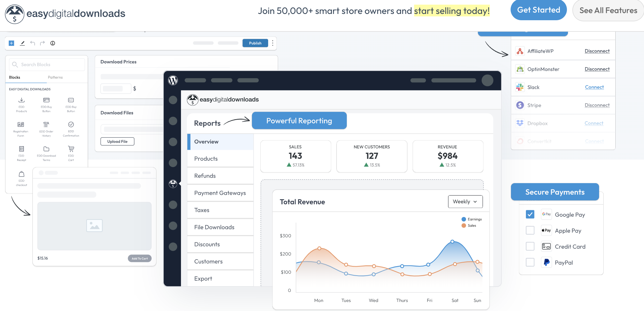Open the three-dot options menu beside Publish
This screenshot has width=644, height=311.
(x=273, y=43)
